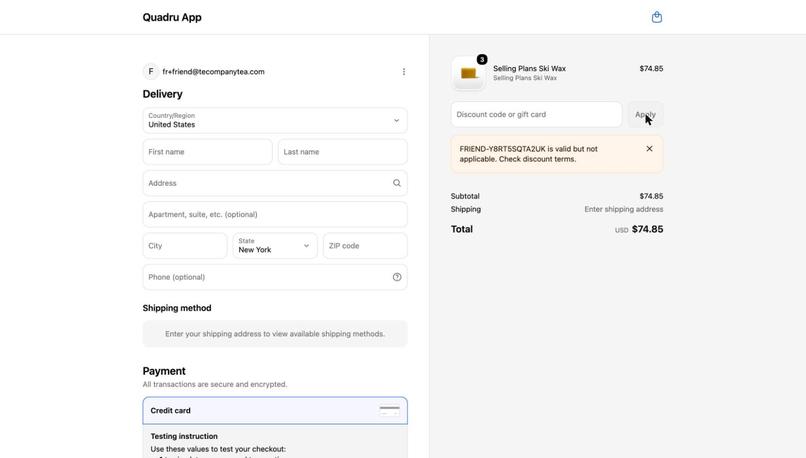
Task: Open the three-dot account options menu
Action: pos(404,71)
